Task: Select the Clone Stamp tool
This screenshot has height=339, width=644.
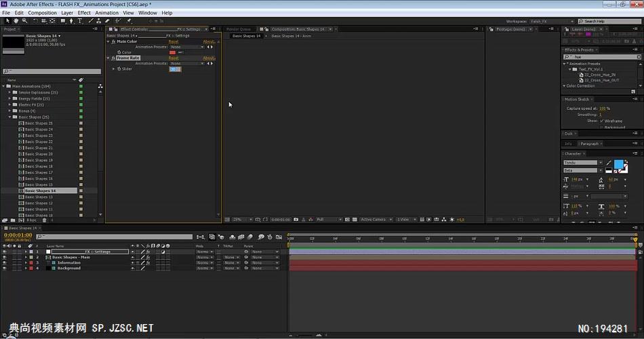Action: (x=98, y=20)
